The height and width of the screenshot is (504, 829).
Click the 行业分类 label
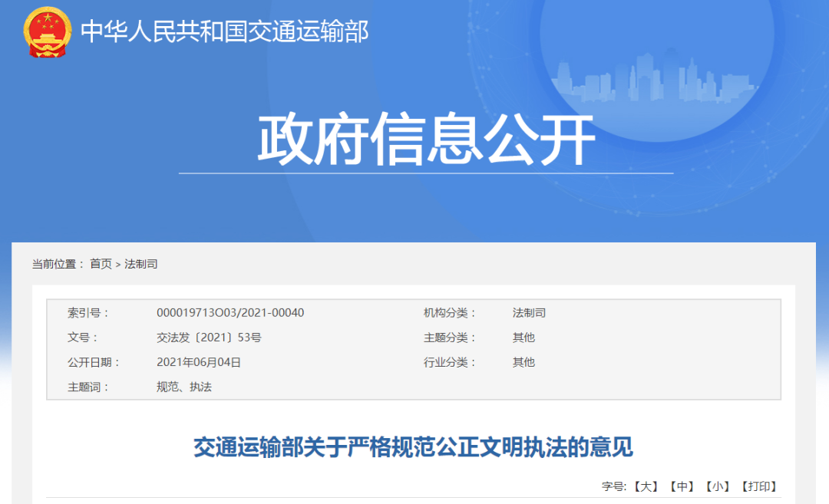449,362
